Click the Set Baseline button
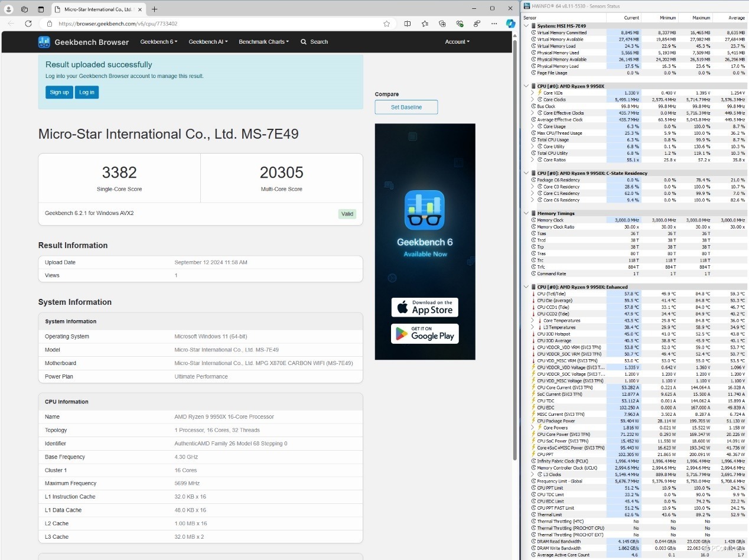The image size is (749, 560). (x=406, y=107)
